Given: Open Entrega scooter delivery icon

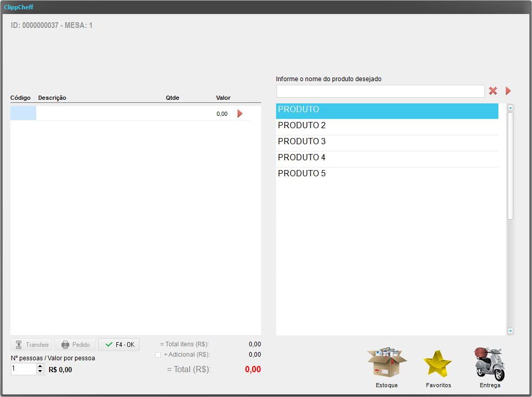Looking at the screenshot, I should (489, 364).
